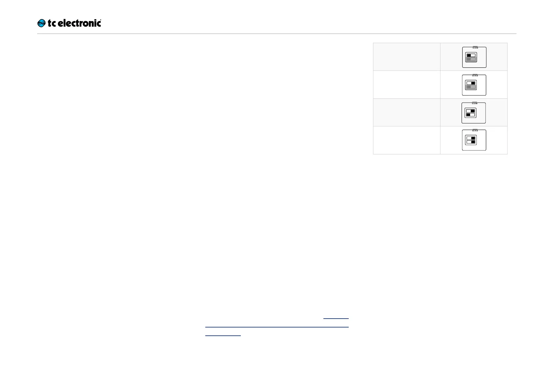Toggle upper DIP switch in second diagram
This screenshot has height=392, width=554.
tap(471, 83)
